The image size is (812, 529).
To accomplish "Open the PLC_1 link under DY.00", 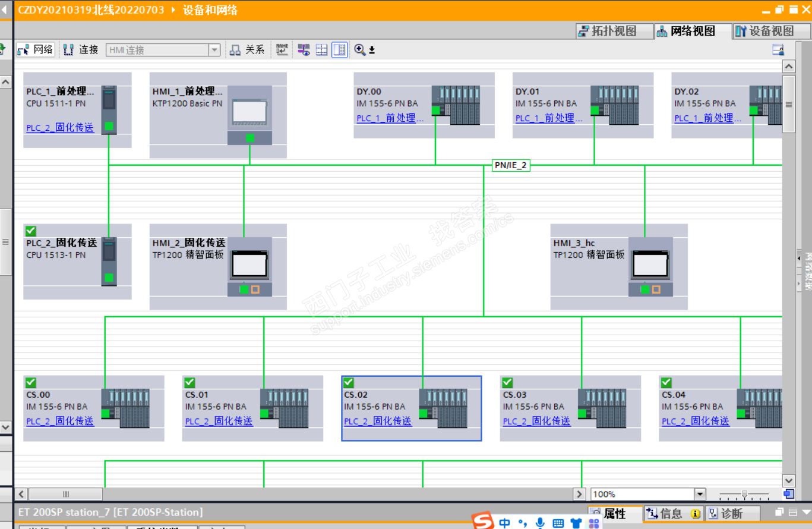I will tap(390, 118).
